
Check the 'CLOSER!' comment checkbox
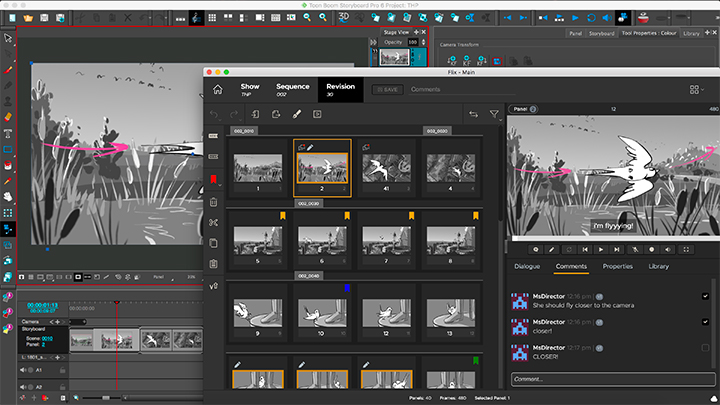706,347
